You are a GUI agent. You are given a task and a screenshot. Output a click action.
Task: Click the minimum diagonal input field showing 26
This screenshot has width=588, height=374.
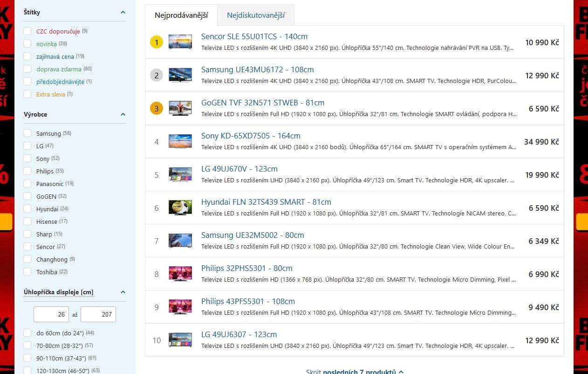point(51,314)
